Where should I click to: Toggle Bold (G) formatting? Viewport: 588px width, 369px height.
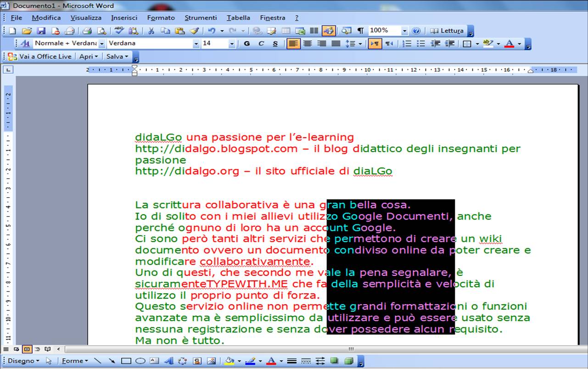pos(247,44)
